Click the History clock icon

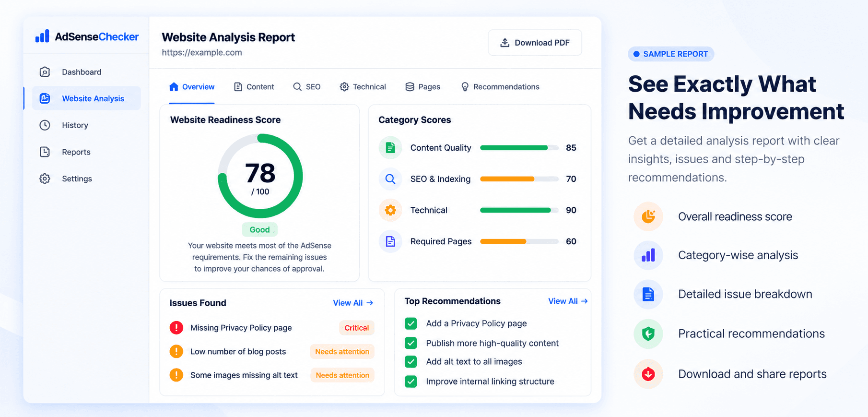[x=45, y=125]
